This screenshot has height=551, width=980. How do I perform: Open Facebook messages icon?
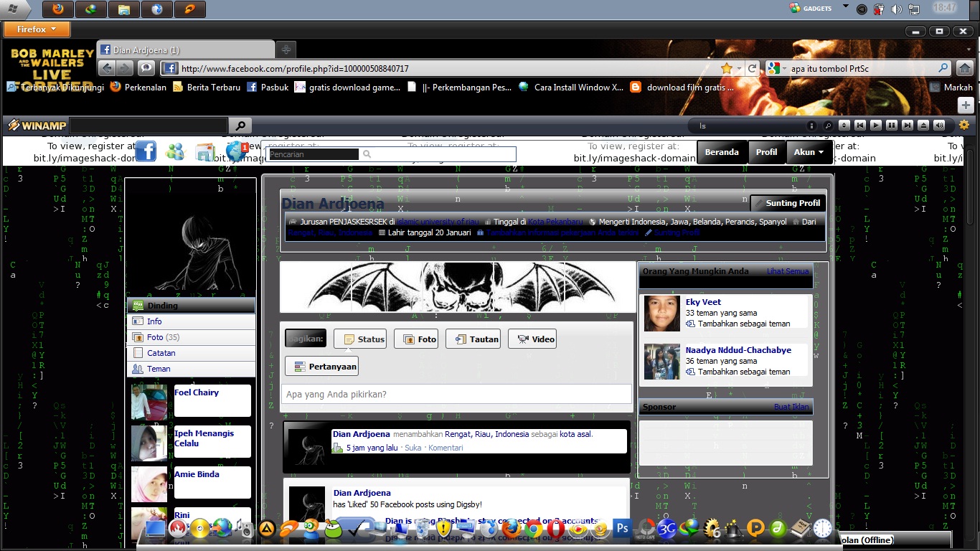(x=205, y=151)
